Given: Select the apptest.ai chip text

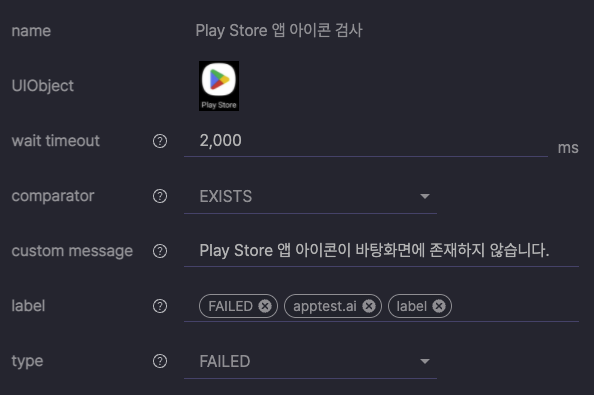Looking at the screenshot, I should [325, 306].
